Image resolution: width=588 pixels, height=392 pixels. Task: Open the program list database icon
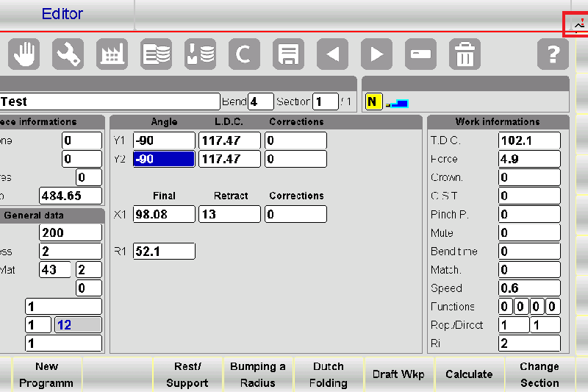[156, 54]
